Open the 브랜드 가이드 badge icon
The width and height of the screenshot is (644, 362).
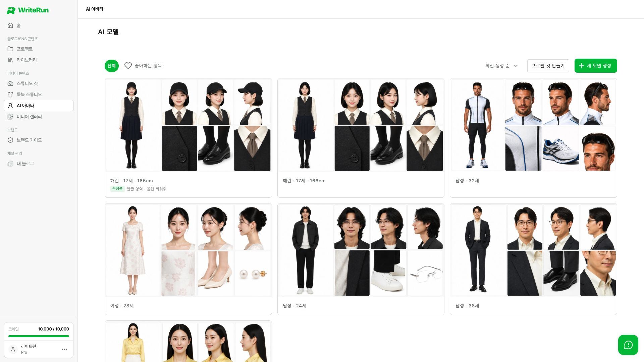click(10, 140)
